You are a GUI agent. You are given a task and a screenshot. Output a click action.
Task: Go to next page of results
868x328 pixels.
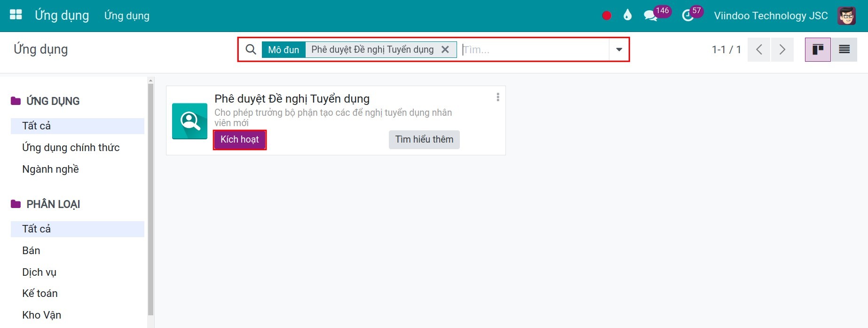782,49
